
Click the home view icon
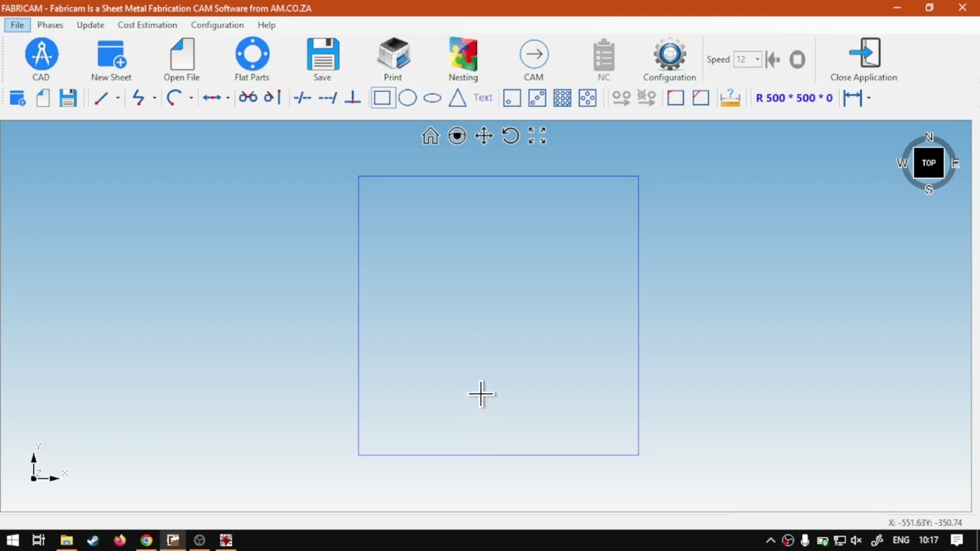[x=430, y=136]
